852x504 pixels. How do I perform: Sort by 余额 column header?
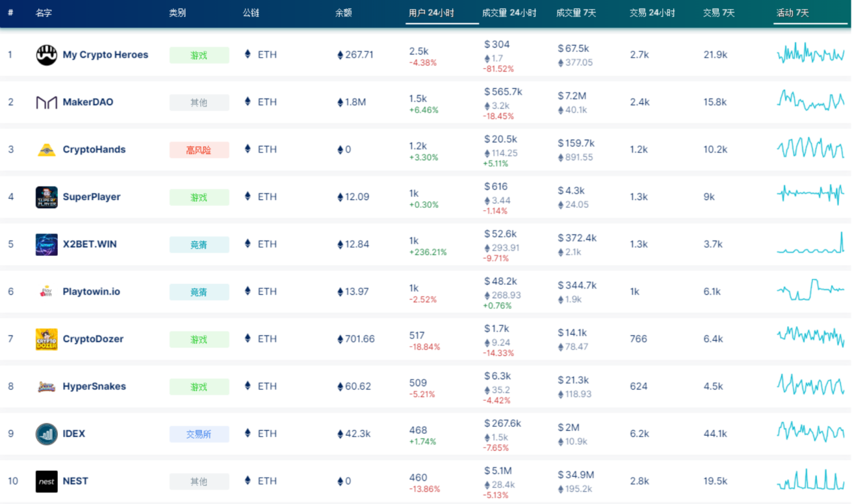(x=344, y=13)
